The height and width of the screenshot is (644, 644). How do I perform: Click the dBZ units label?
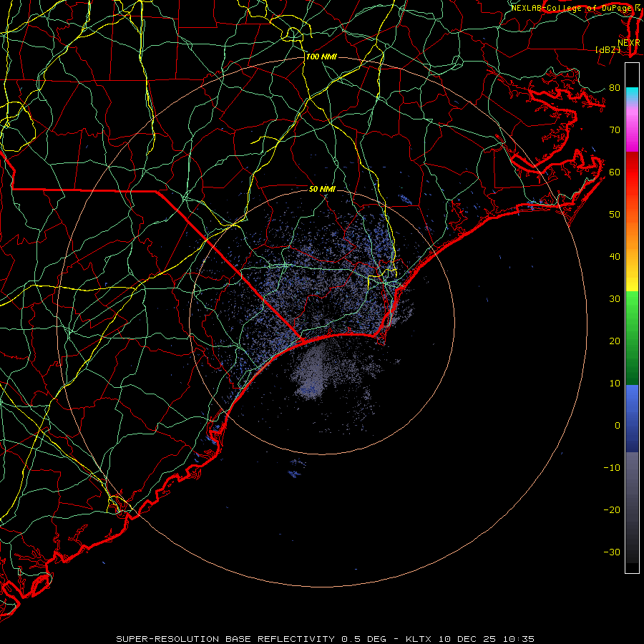608,50
